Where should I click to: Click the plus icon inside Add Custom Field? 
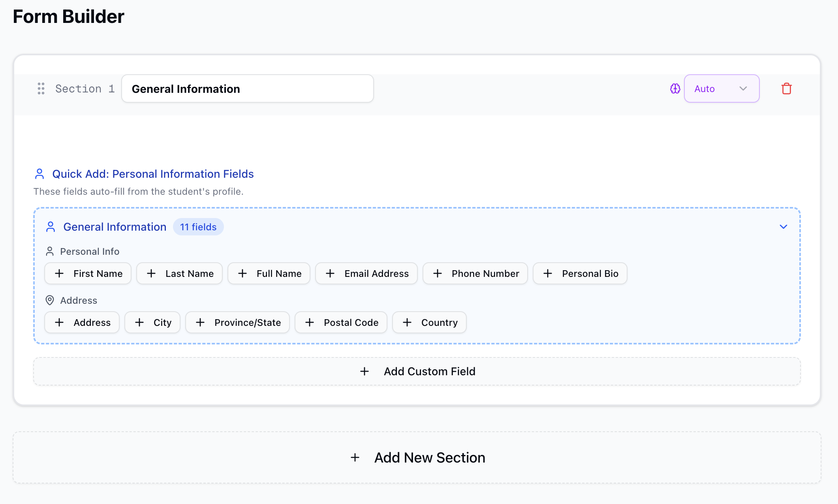(x=364, y=371)
